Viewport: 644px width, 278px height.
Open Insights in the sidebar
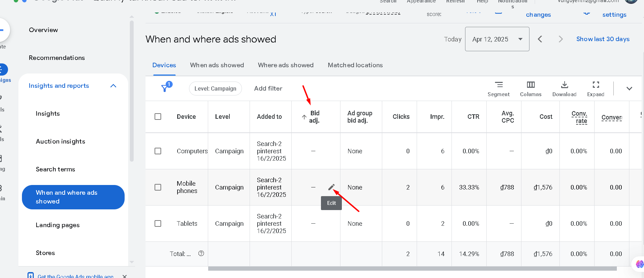tap(48, 114)
